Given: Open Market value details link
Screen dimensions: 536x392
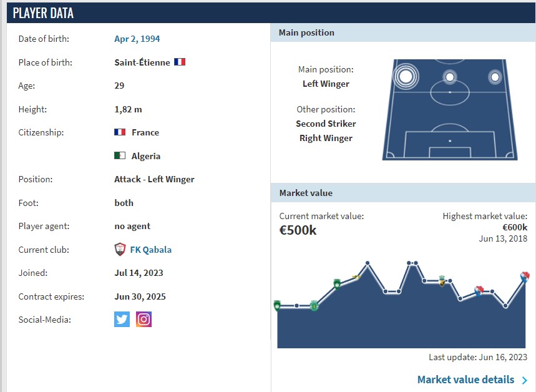Looking at the screenshot, I should pos(465,380).
